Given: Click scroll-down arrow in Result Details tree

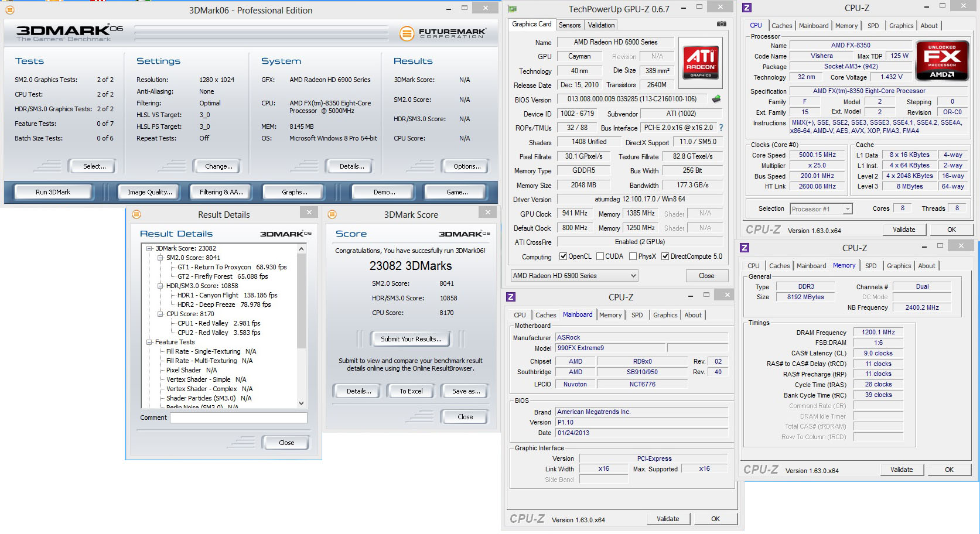Looking at the screenshot, I should click(301, 403).
